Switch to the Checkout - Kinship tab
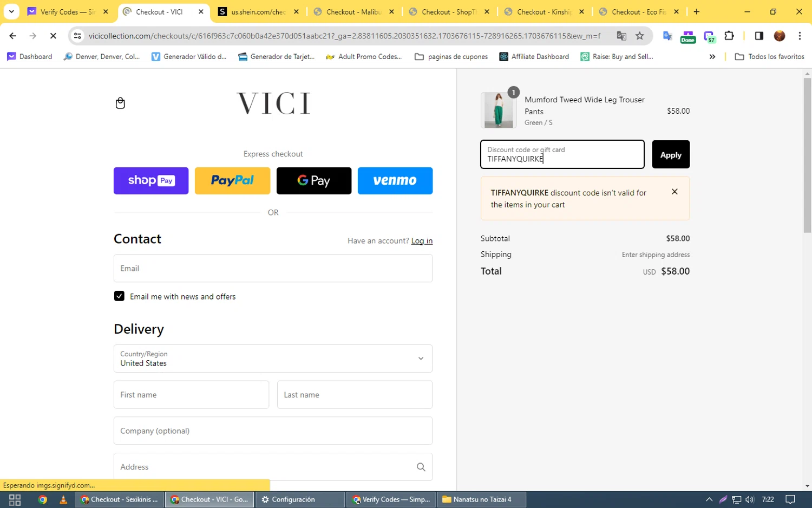 coord(544,12)
